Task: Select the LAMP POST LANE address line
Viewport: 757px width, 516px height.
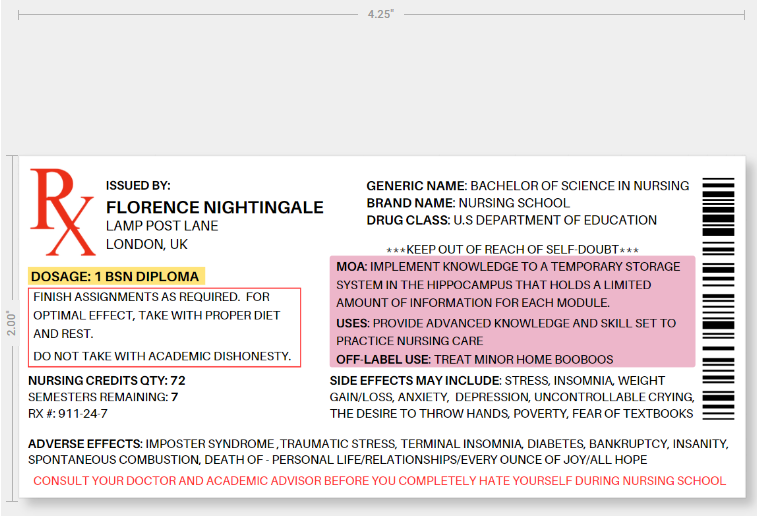Action: tap(161, 226)
